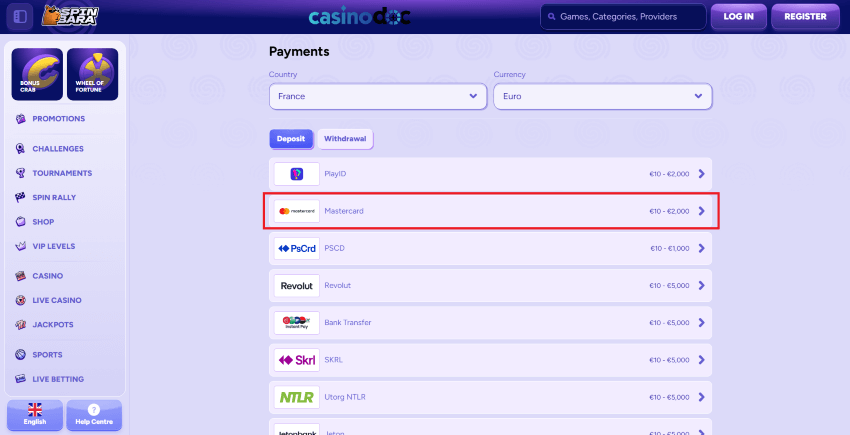Open the Promotions menu item
Viewport: 850px width, 435px height.
(x=59, y=119)
